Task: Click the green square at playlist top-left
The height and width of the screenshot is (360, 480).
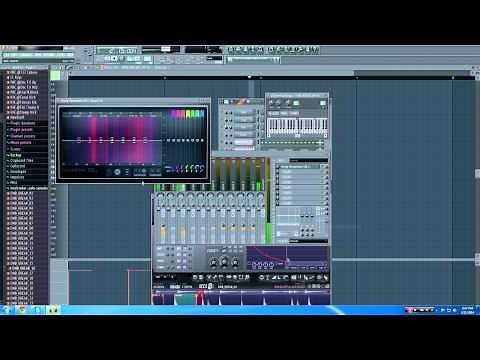Action: [x=55, y=76]
